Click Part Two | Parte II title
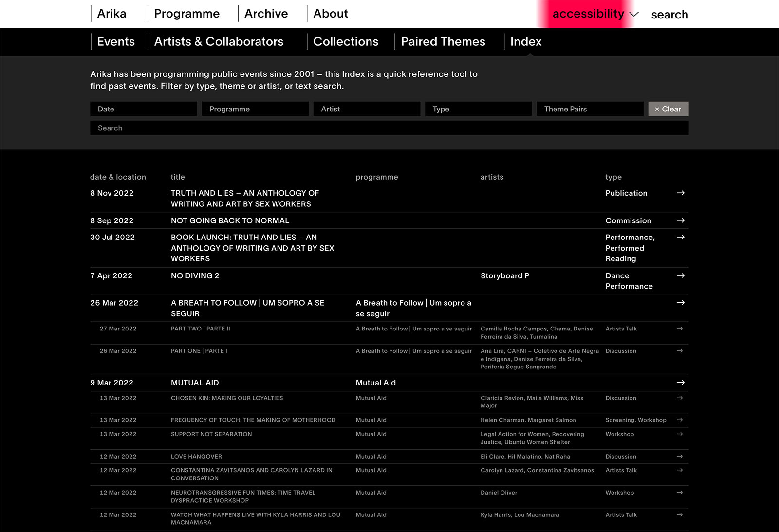The width and height of the screenshot is (779, 532). [x=201, y=329]
